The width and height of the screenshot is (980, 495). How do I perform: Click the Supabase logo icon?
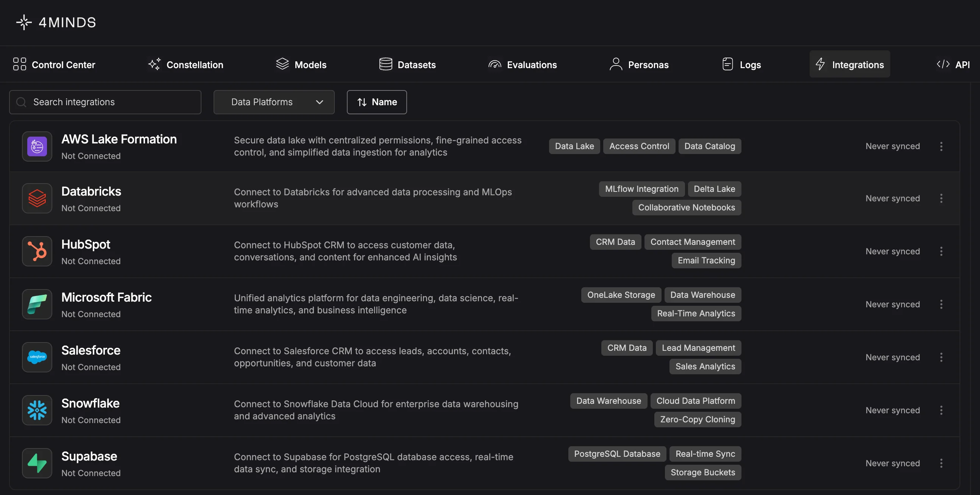pyautogui.click(x=37, y=463)
